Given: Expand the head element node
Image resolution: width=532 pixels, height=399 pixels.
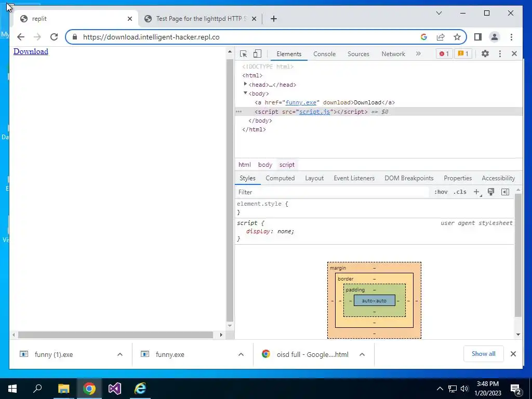Looking at the screenshot, I should [245, 84].
